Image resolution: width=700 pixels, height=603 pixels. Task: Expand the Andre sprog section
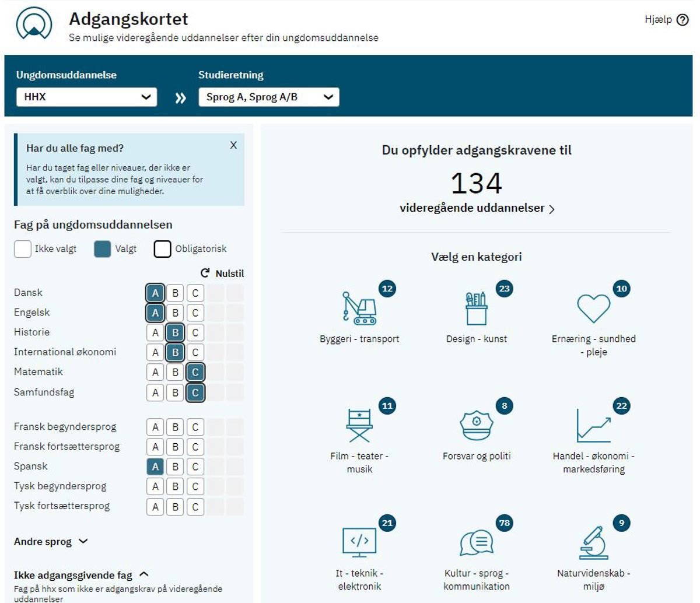tap(51, 542)
